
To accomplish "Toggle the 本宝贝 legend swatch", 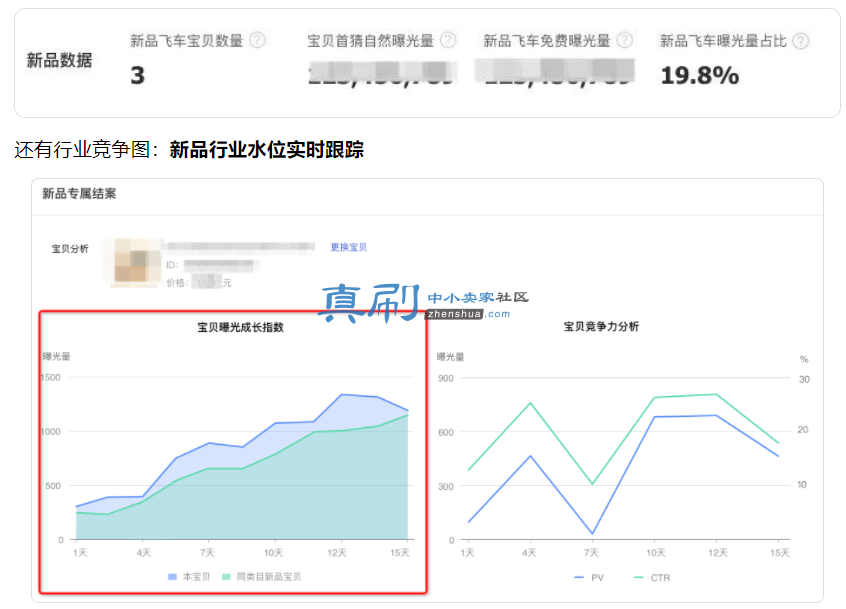I will 172,577.
